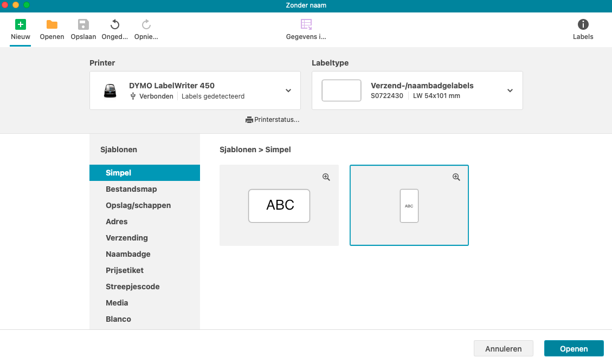Expand the Labeltype dropdown chevron
Viewport: 612px width, 364px height.
pos(510,90)
